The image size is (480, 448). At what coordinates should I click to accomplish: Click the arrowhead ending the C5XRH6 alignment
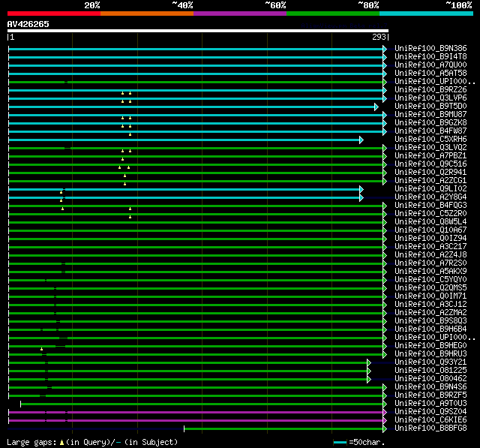361,140
